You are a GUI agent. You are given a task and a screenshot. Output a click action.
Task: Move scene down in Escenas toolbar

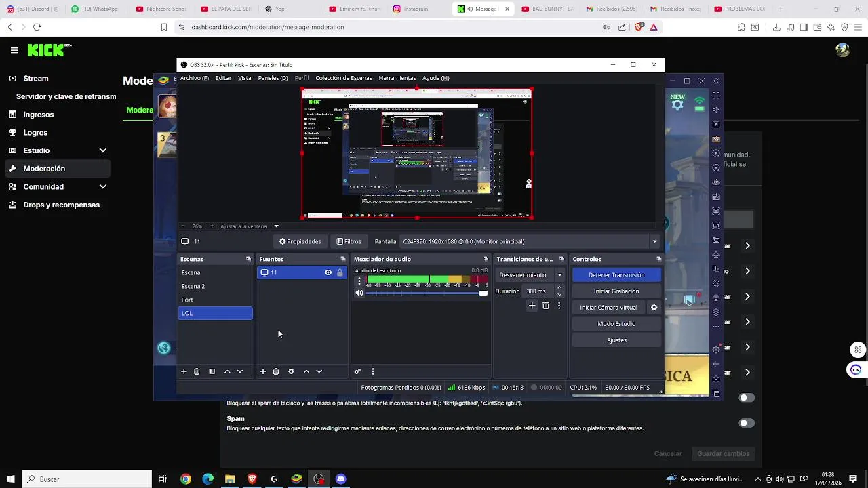click(240, 371)
